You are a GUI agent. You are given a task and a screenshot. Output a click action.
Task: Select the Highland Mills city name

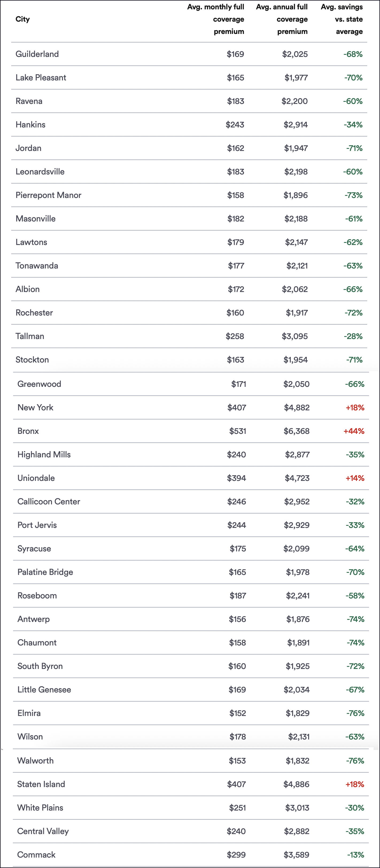pyautogui.click(x=44, y=454)
